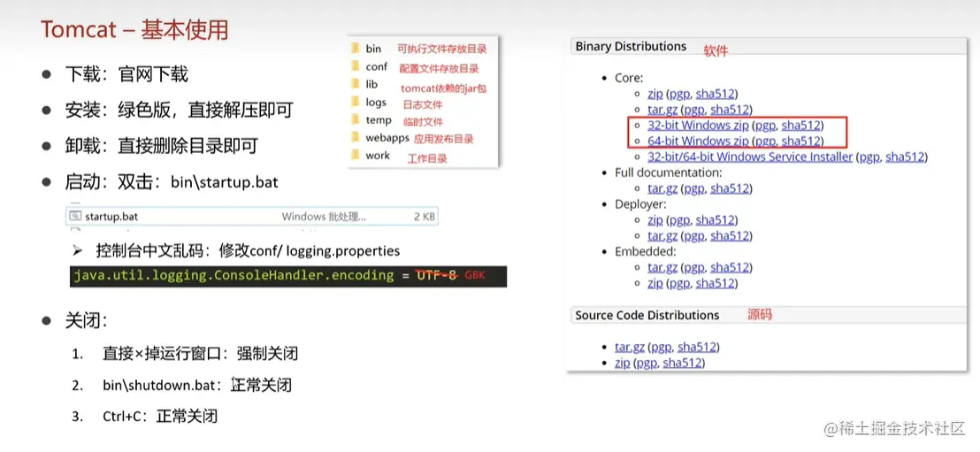Open the lib folder icon

click(355, 84)
